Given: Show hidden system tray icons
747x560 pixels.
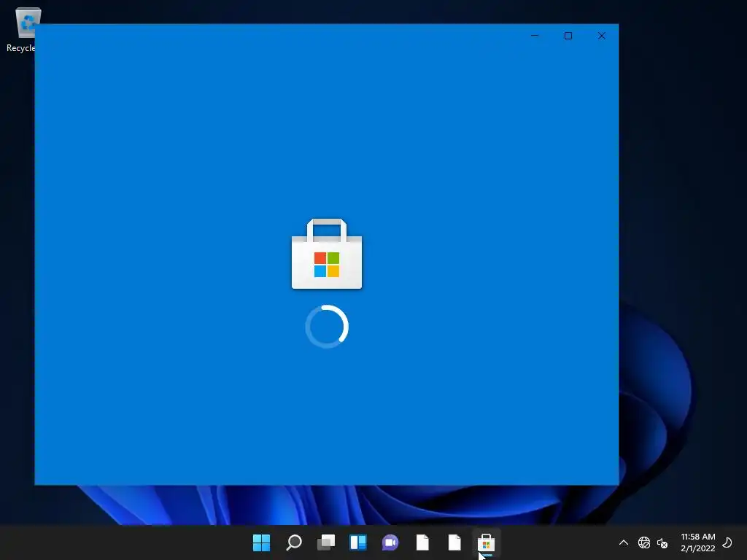Looking at the screenshot, I should pos(623,542).
